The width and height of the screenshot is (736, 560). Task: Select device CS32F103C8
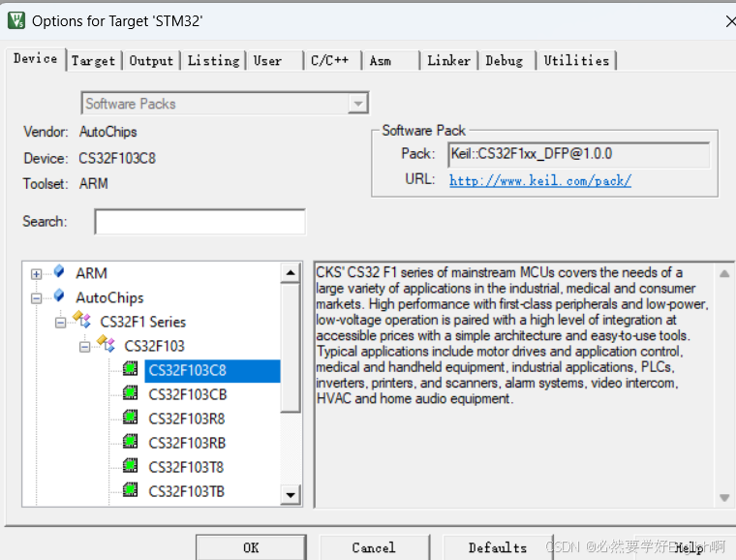pos(212,371)
